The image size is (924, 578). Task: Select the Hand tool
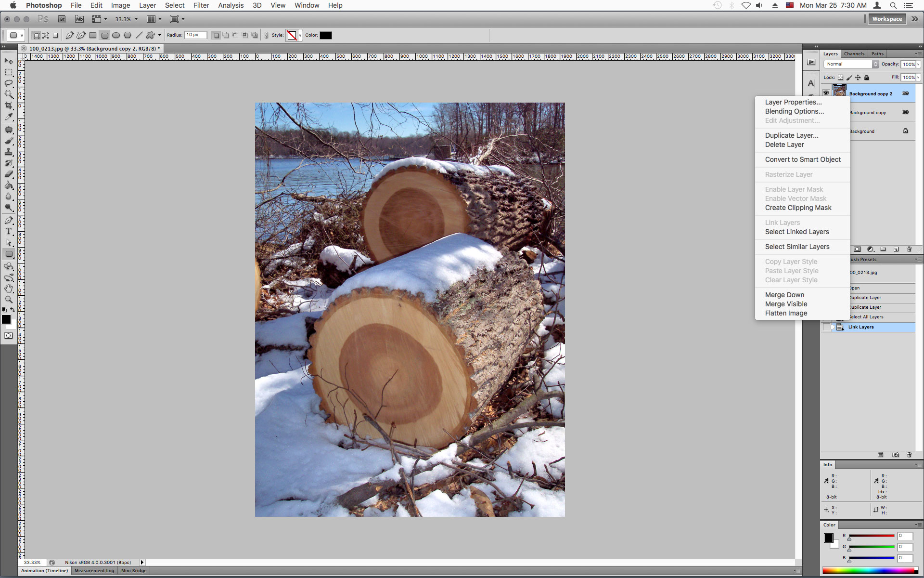[9, 289]
